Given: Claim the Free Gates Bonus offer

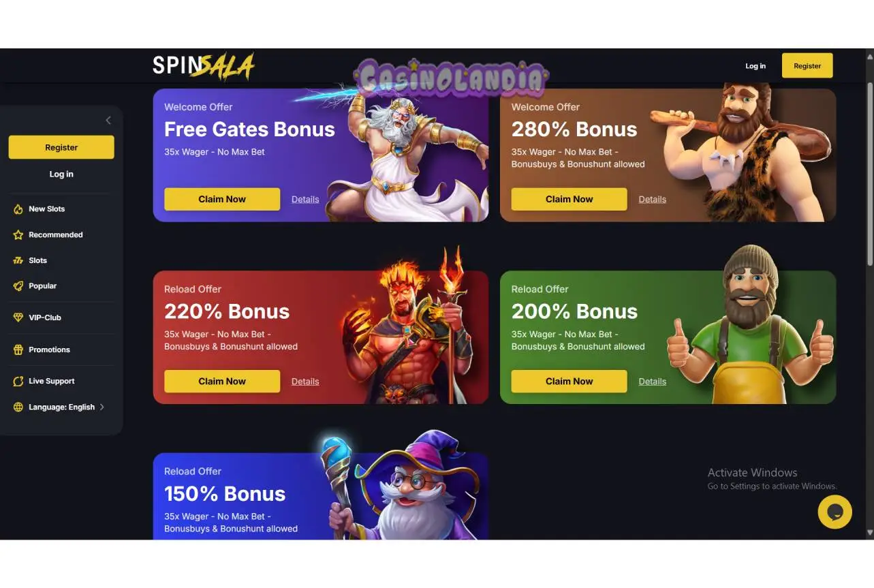Looking at the screenshot, I should click(222, 199).
